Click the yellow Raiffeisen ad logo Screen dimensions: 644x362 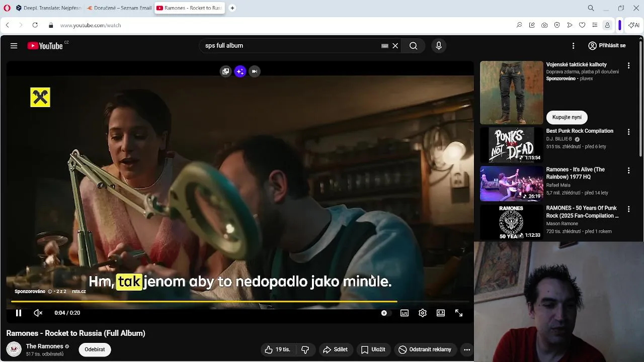pyautogui.click(x=40, y=98)
